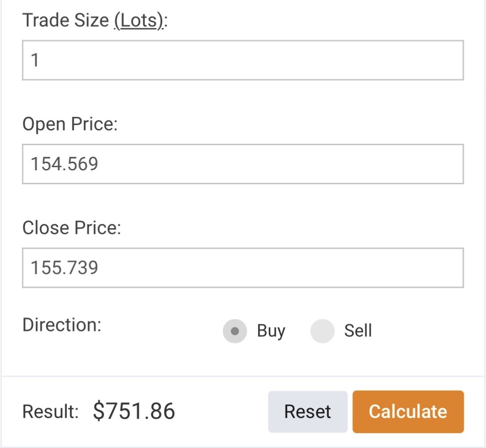Image resolution: width=486 pixels, height=448 pixels.
Task: Click the "Direction:" label
Action: 62,325
